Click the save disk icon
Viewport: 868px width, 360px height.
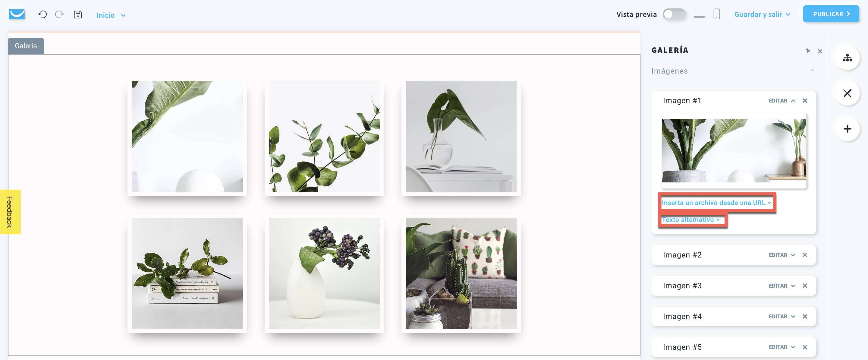78,14
